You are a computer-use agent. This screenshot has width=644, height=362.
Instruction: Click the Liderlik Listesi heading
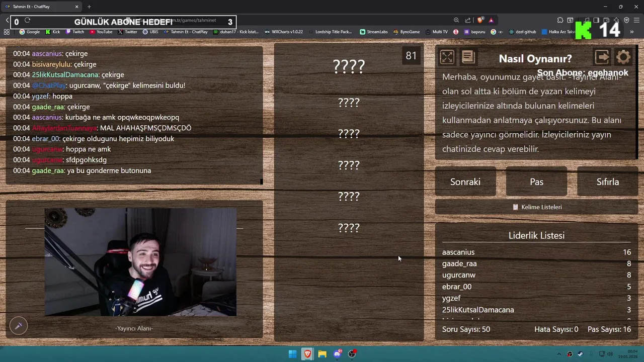pos(536,235)
